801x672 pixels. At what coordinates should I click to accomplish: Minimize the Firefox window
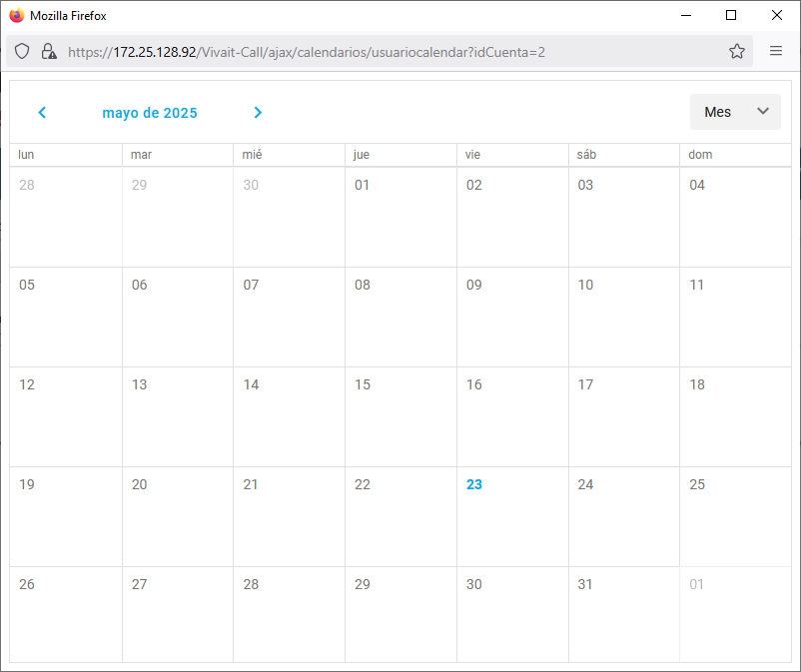coord(686,15)
